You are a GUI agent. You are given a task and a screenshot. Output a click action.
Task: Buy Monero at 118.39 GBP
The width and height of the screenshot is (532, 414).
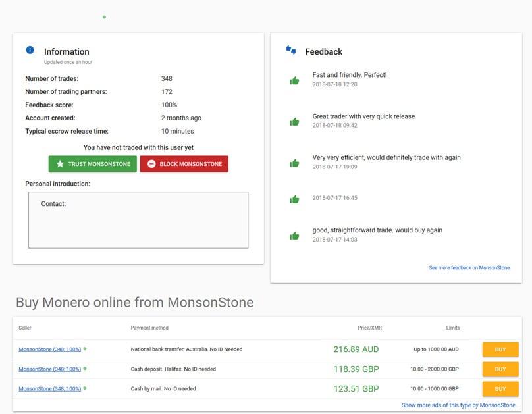pyautogui.click(x=500, y=369)
